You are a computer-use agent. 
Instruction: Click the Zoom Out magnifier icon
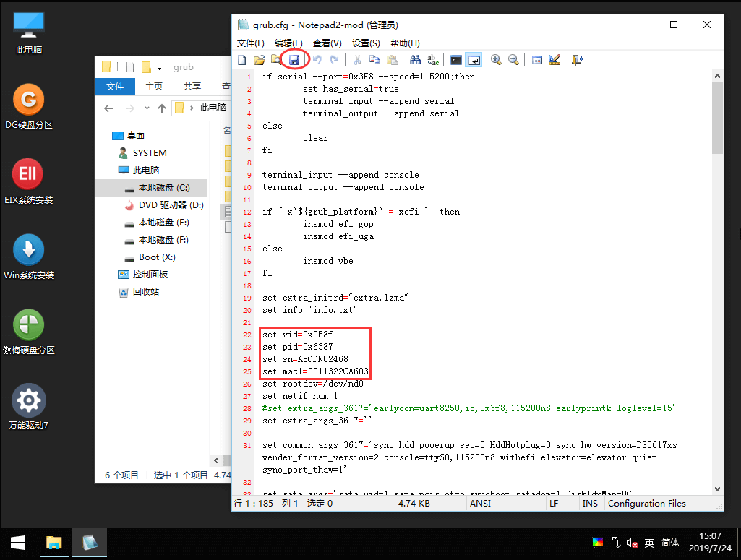[x=513, y=60]
